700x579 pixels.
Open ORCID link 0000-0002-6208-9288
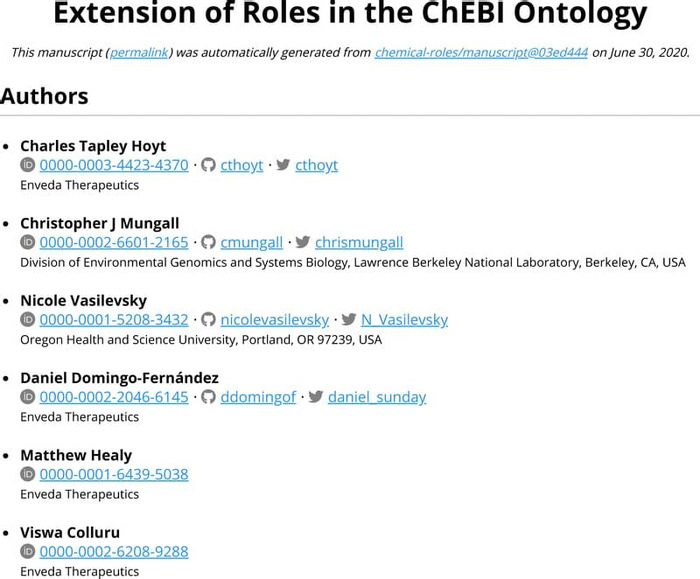(114, 551)
